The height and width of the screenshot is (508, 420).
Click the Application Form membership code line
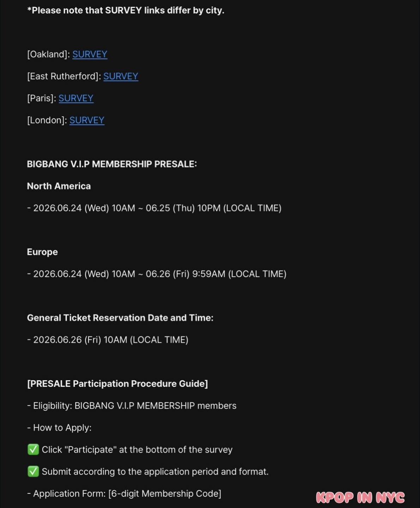[124, 494]
